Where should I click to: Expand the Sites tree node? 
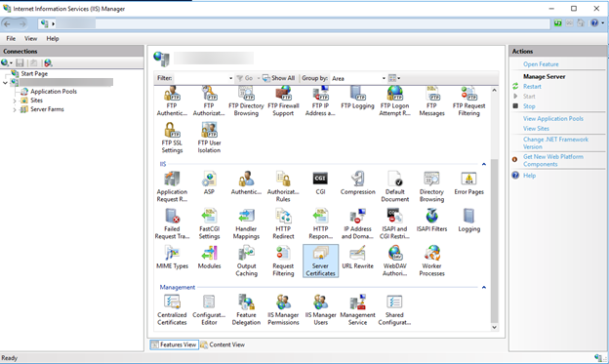point(15,101)
